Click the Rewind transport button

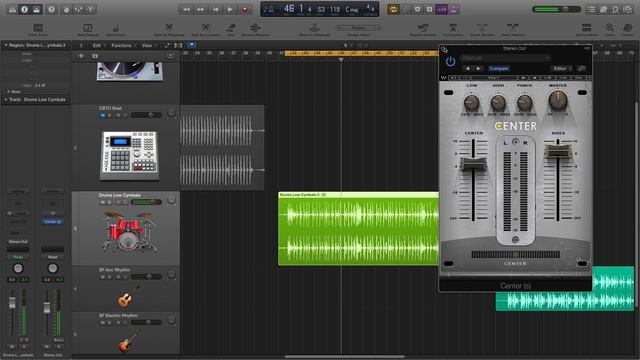tap(186, 9)
